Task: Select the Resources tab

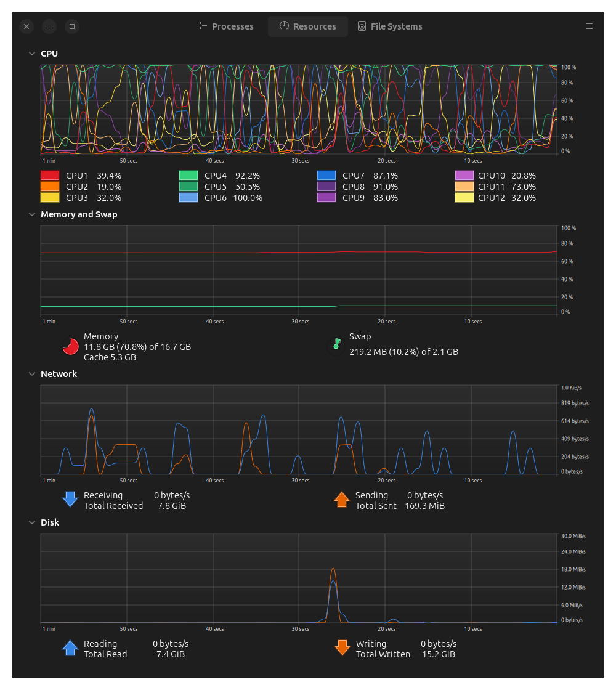Action: tap(307, 26)
